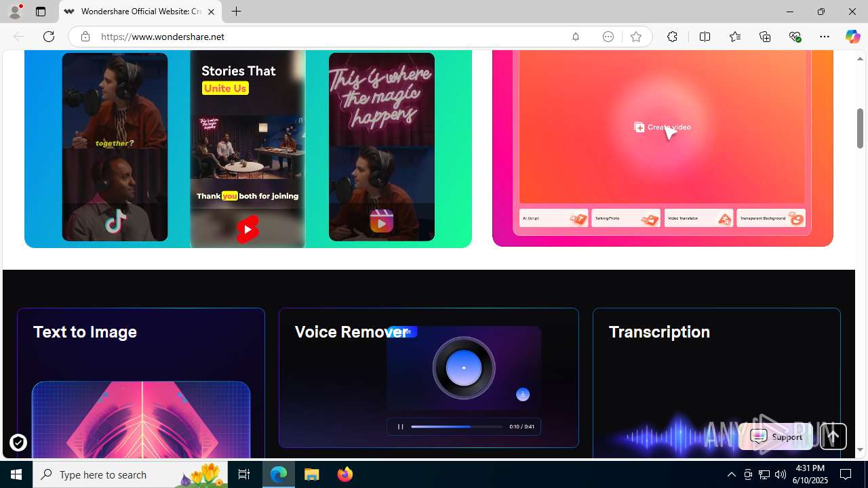
Task: Launch Firefox from the taskbar
Action: (345, 474)
